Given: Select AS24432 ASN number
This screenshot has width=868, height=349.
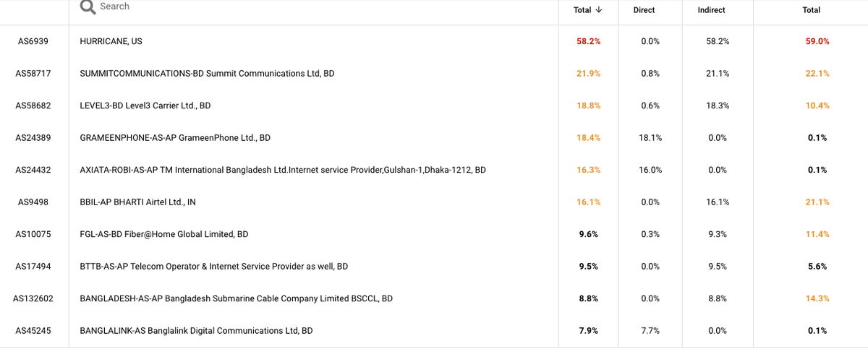Looking at the screenshot, I should coord(33,170).
